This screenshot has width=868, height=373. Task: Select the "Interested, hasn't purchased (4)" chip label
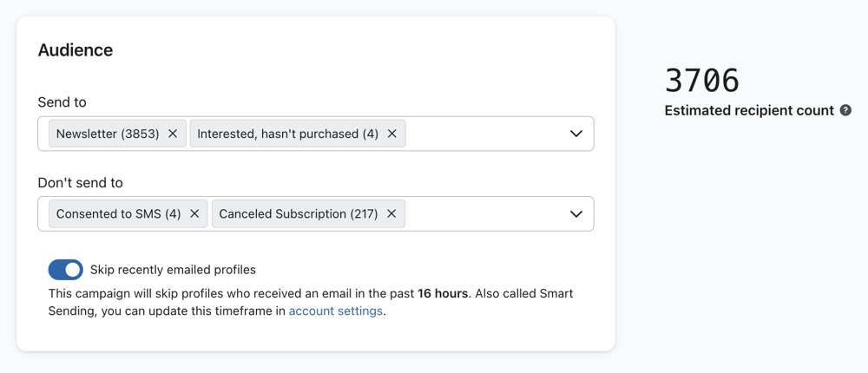click(287, 134)
